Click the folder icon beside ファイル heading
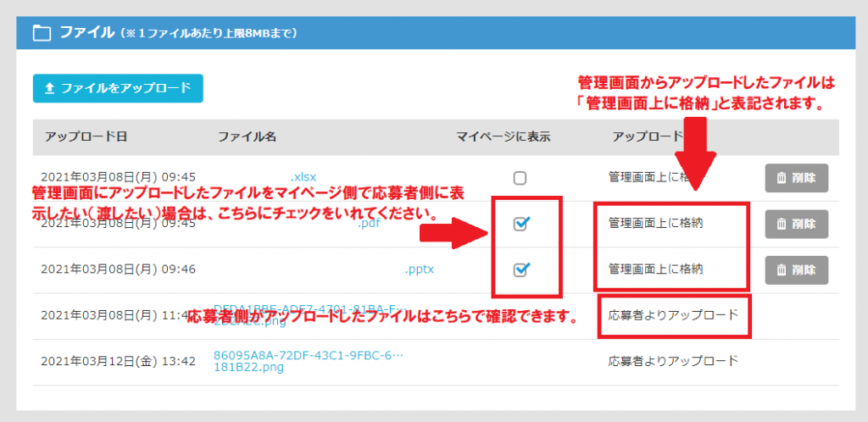868x422 pixels. pos(41,33)
